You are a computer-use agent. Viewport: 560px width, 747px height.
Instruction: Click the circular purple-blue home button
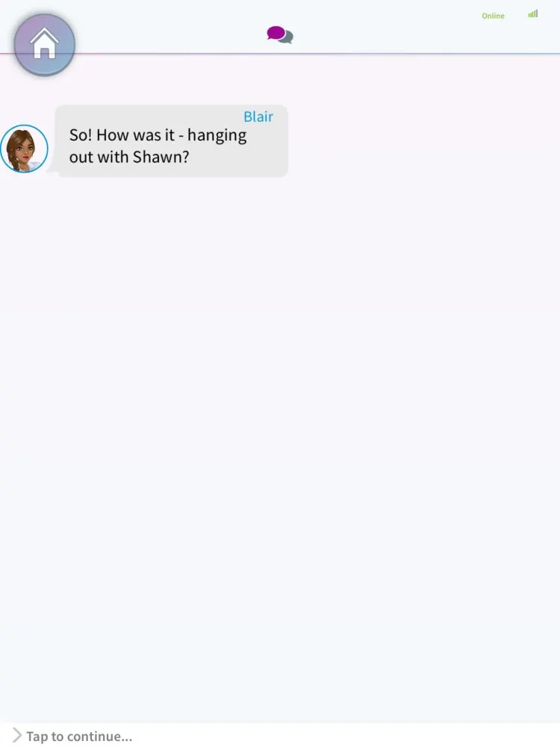[44, 44]
